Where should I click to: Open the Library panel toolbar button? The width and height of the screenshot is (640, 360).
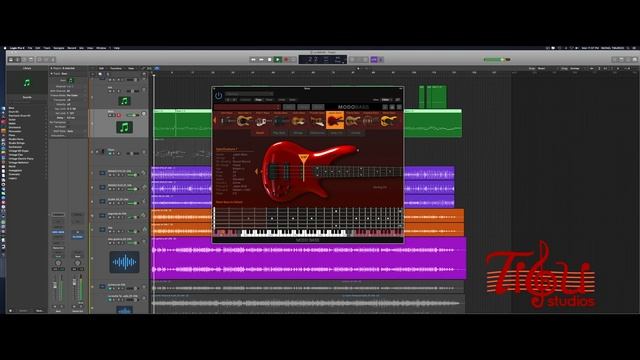point(11,60)
